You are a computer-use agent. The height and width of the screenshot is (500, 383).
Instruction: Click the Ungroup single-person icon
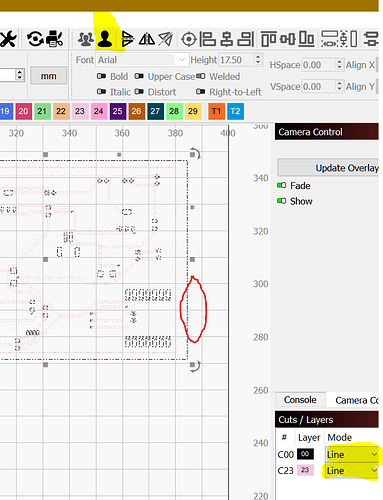(105, 39)
